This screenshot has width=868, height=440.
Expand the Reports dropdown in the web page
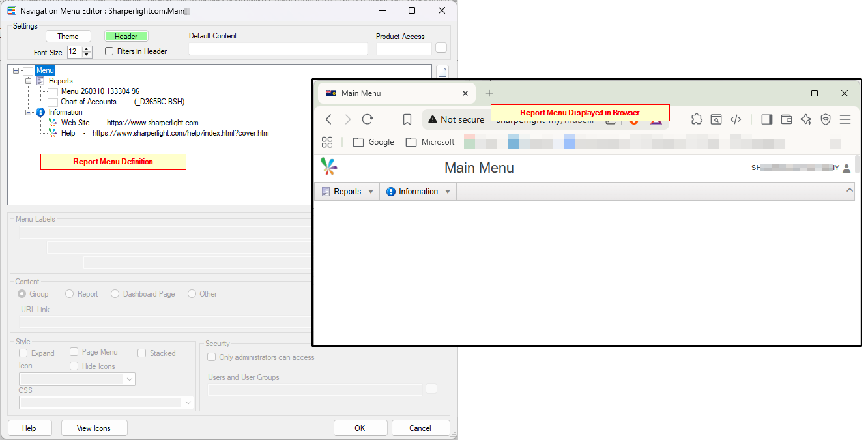pyautogui.click(x=371, y=192)
